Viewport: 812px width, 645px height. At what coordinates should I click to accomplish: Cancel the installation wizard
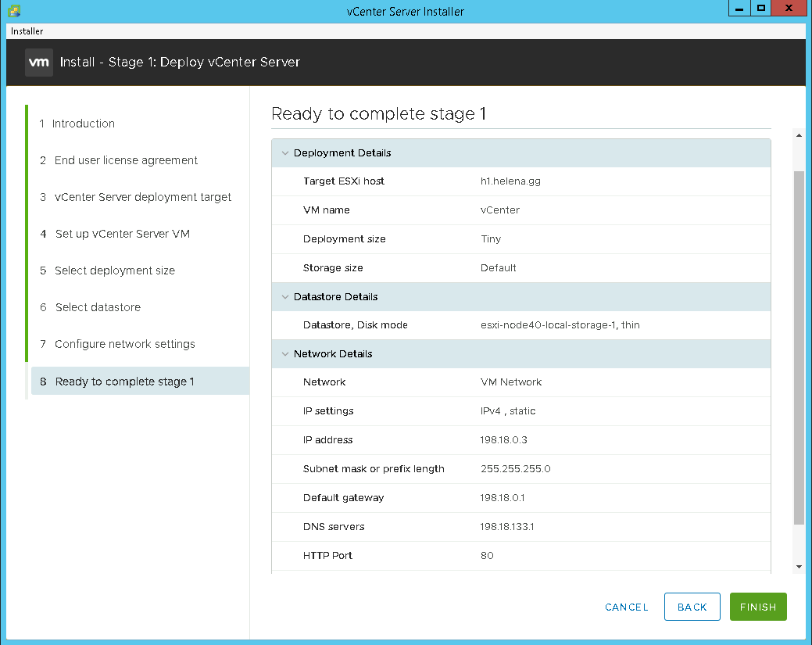pos(626,607)
